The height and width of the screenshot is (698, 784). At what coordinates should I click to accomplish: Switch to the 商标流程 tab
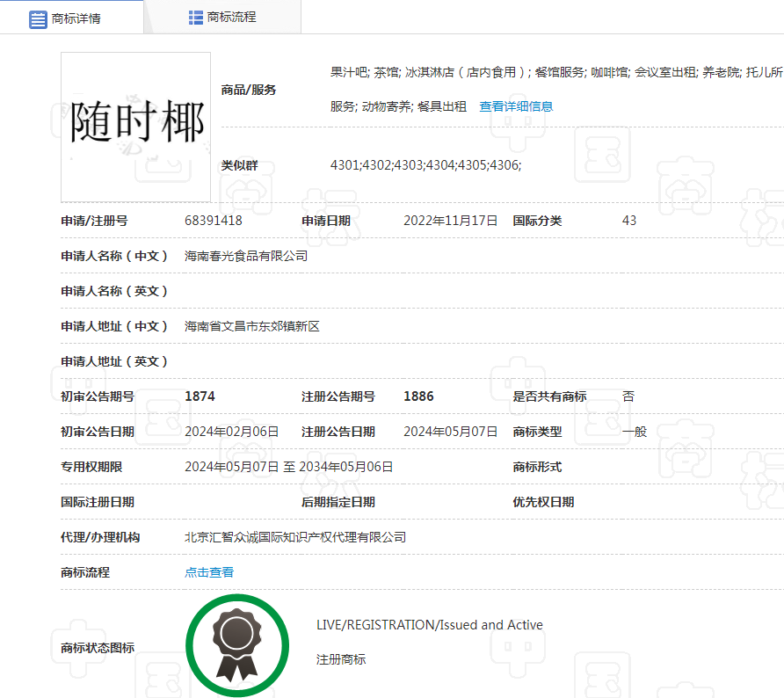click(x=222, y=18)
